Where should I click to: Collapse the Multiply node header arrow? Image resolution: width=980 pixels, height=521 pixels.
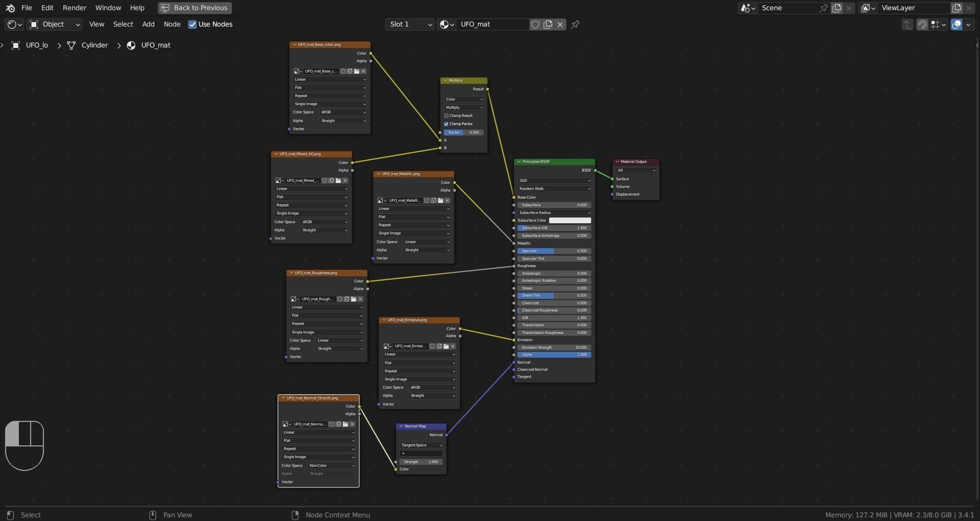click(x=445, y=81)
